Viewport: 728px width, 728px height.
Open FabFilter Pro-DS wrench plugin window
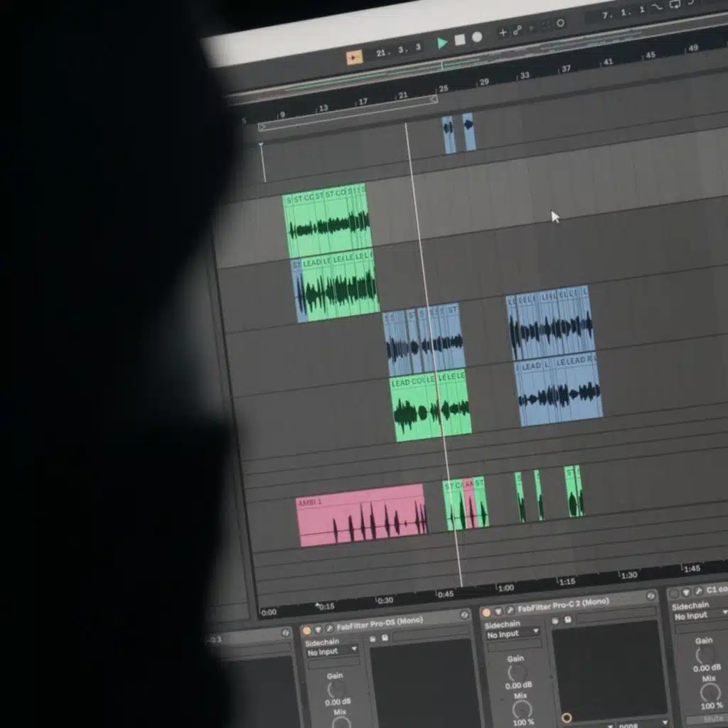pyautogui.click(x=330, y=628)
